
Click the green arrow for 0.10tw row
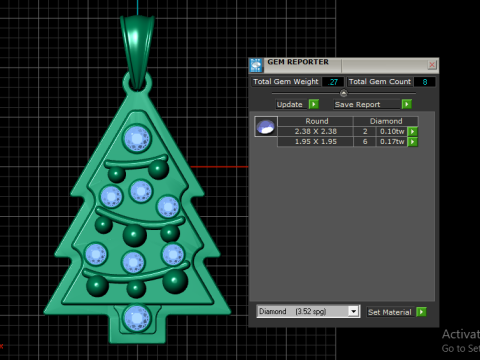pyautogui.click(x=413, y=131)
